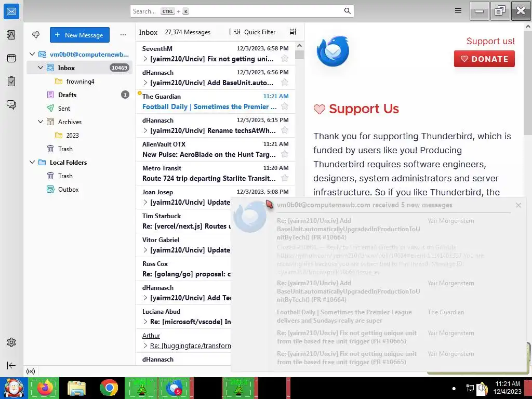The width and height of the screenshot is (532, 399).
Task: Open the Drafts folder
Action: (79, 95)
